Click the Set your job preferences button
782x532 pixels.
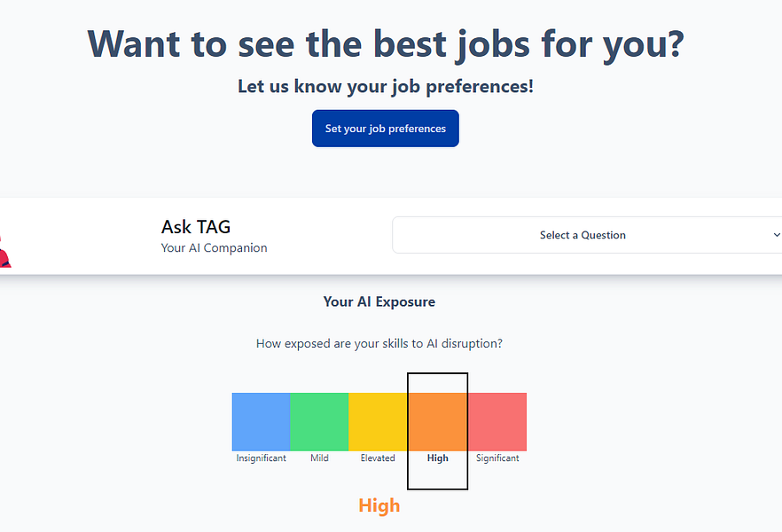[x=385, y=128]
